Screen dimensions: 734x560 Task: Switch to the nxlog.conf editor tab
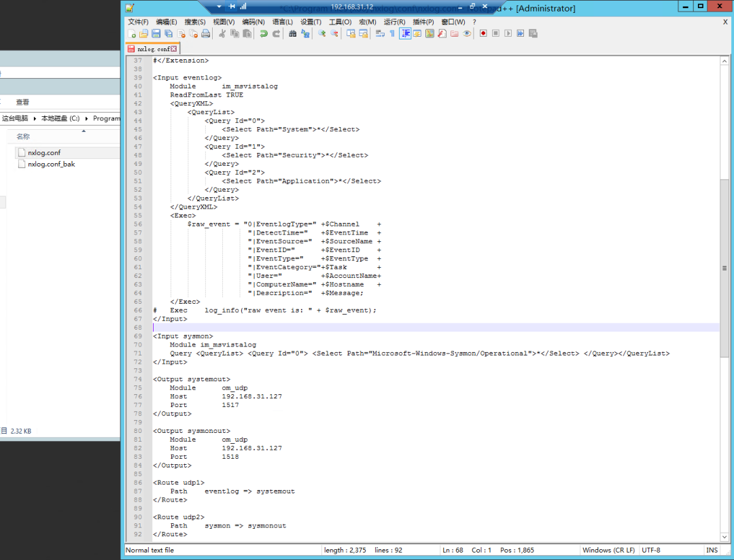(153, 49)
